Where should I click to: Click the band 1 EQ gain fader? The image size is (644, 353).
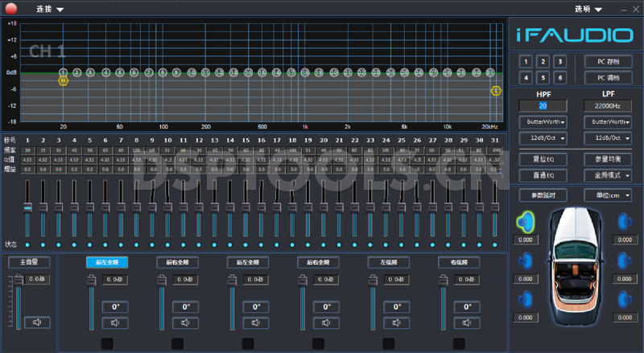pos(27,207)
